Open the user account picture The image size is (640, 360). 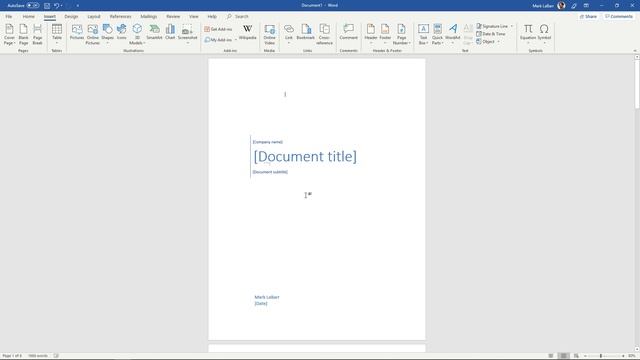tap(562, 5)
